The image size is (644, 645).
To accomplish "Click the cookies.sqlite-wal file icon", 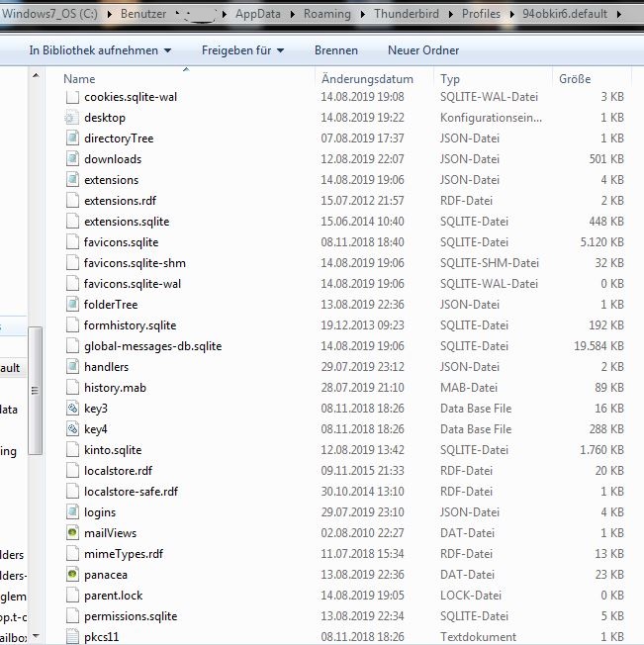I will (x=72, y=97).
